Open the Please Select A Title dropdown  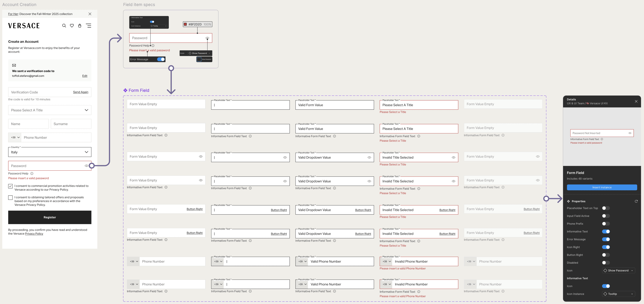(x=50, y=110)
